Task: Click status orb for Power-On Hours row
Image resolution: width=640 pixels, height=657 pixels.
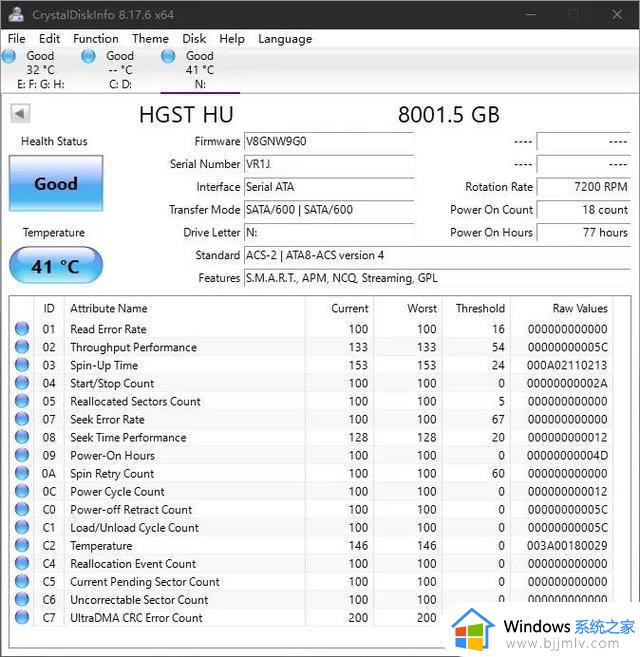Action: [x=22, y=455]
